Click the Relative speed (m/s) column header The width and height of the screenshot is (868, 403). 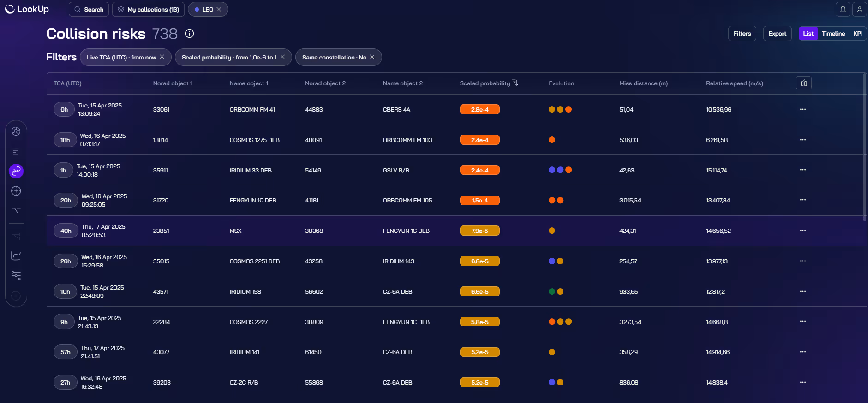[735, 83]
